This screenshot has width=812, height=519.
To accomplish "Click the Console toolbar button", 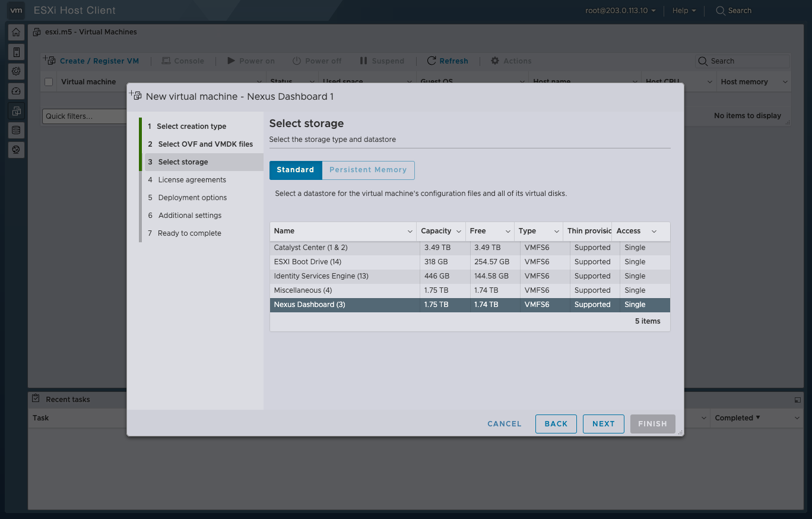I will coord(183,61).
